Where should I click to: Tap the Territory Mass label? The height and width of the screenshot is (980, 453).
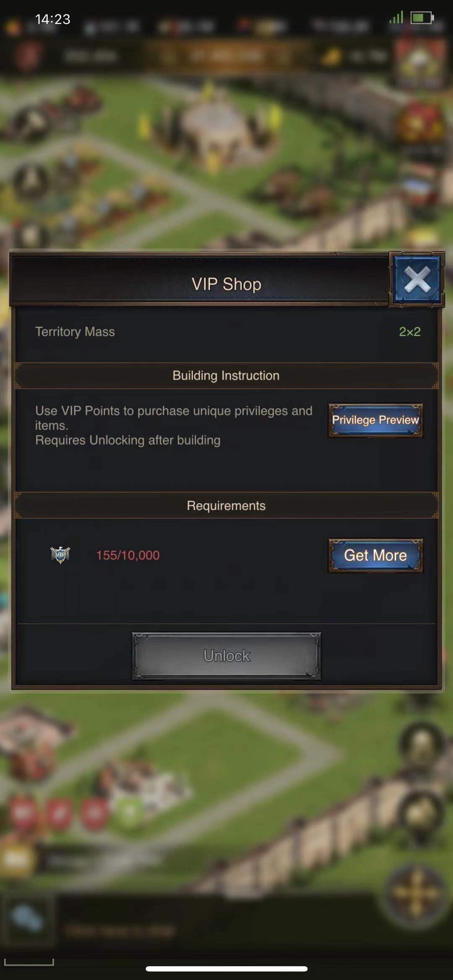click(x=75, y=332)
